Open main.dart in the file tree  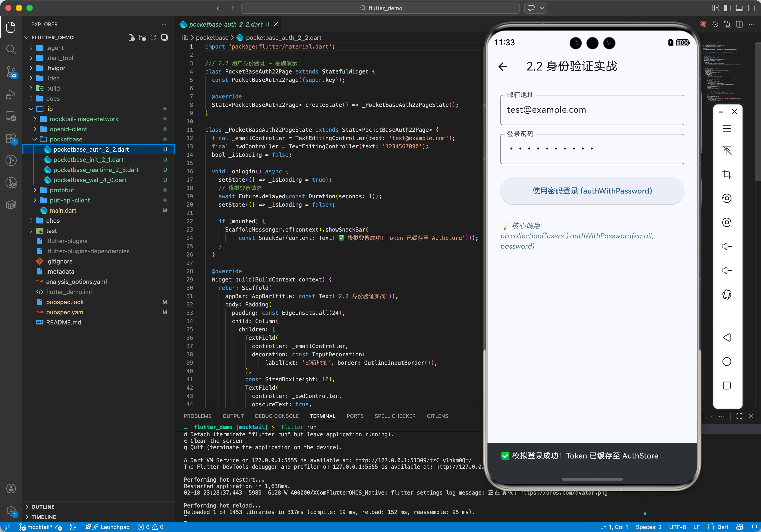pyautogui.click(x=63, y=211)
